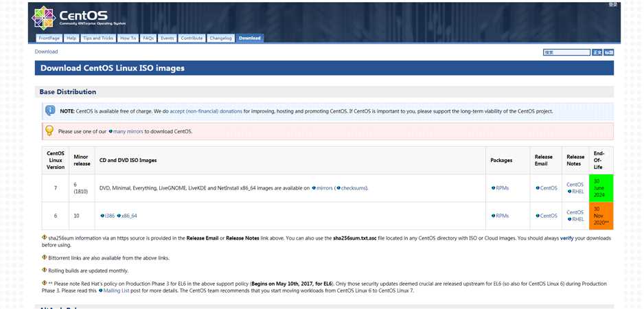Open the Events tab
This screenshot has width=644, height=309.
click(167, 38)
